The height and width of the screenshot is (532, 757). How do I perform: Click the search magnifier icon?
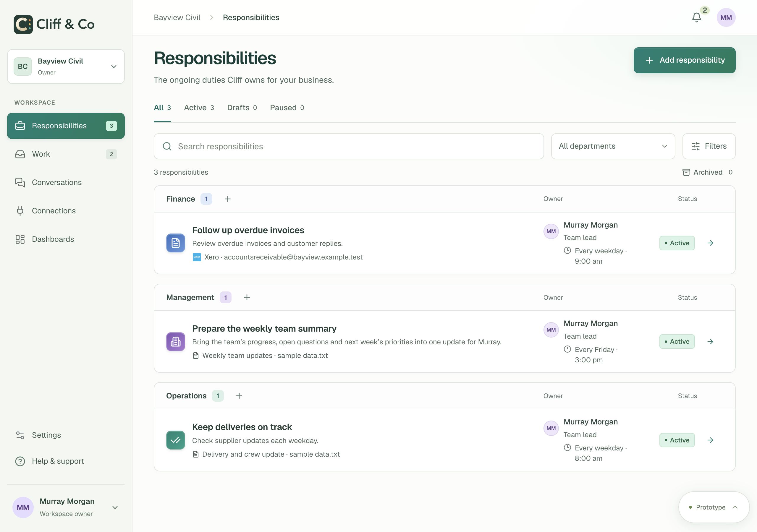coord(167,146)
